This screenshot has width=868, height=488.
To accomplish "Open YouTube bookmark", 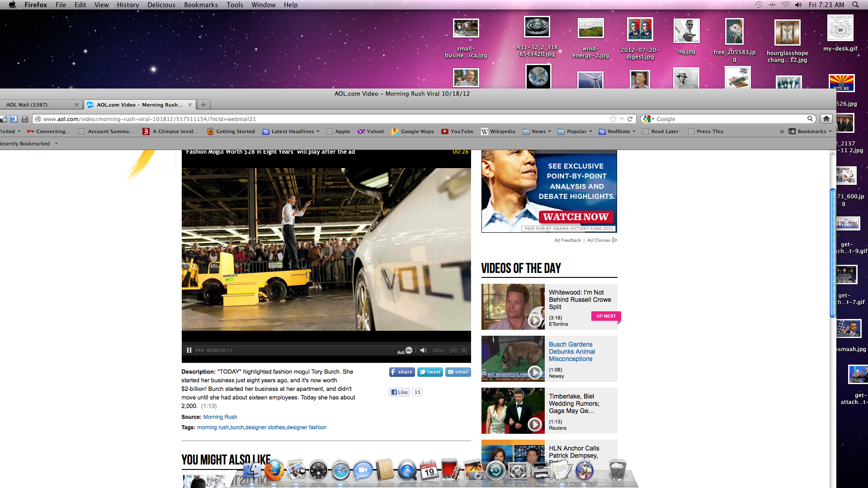I will pyautogui.click(x=458, y=131).
